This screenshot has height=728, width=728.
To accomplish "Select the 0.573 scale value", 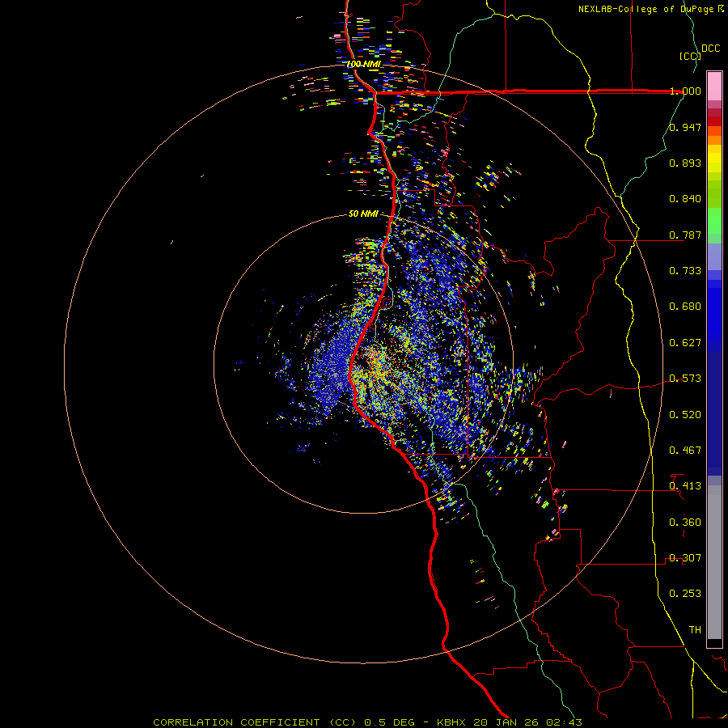I will click(x=685, y=379).
